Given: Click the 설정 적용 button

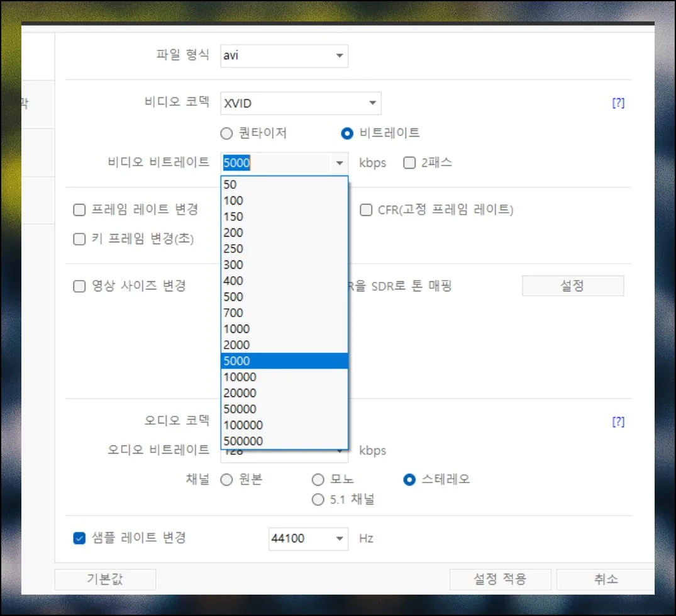Looking at the screenshot, I should pyautogui.click(x=500, y=579).
